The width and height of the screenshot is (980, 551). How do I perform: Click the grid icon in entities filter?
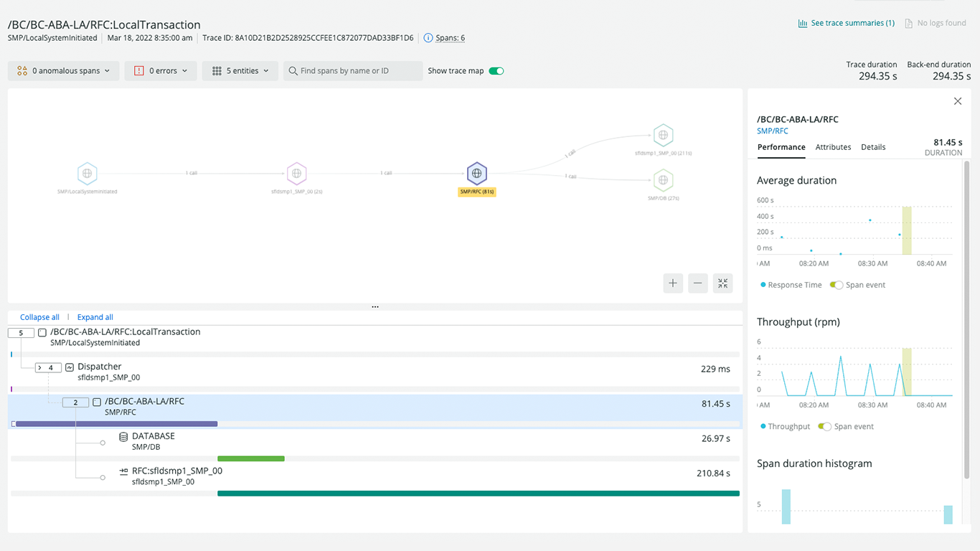click(215, 70)
